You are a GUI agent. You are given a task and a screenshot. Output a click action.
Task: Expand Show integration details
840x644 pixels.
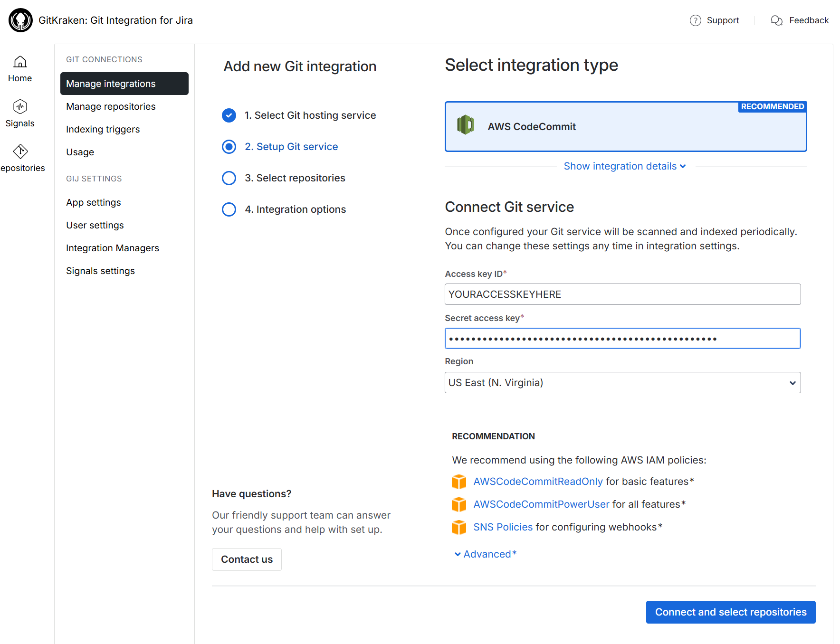[624, 166]
